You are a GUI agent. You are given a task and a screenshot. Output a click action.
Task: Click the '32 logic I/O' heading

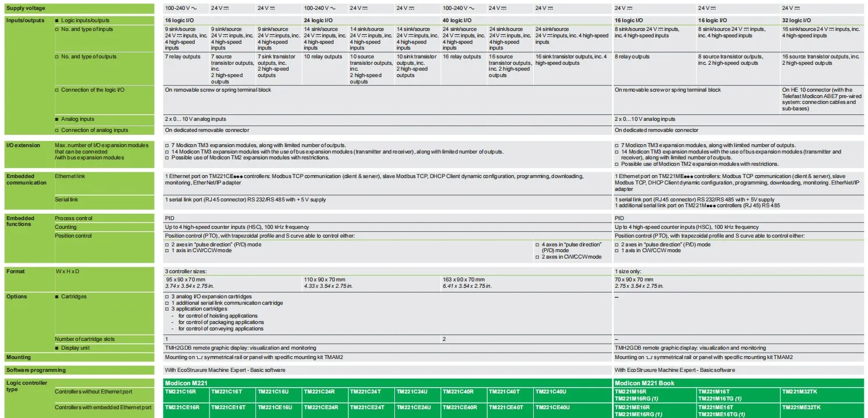point(798,20)
